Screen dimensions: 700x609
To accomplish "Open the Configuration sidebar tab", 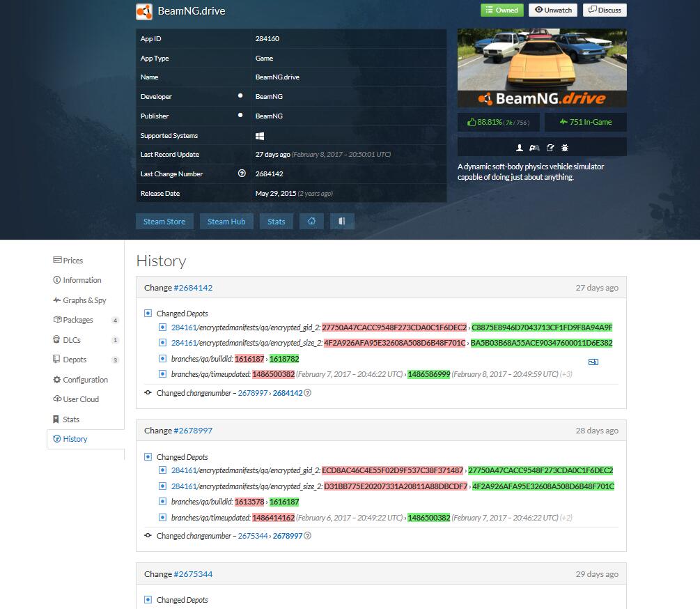I will click(x=85, y=380).
